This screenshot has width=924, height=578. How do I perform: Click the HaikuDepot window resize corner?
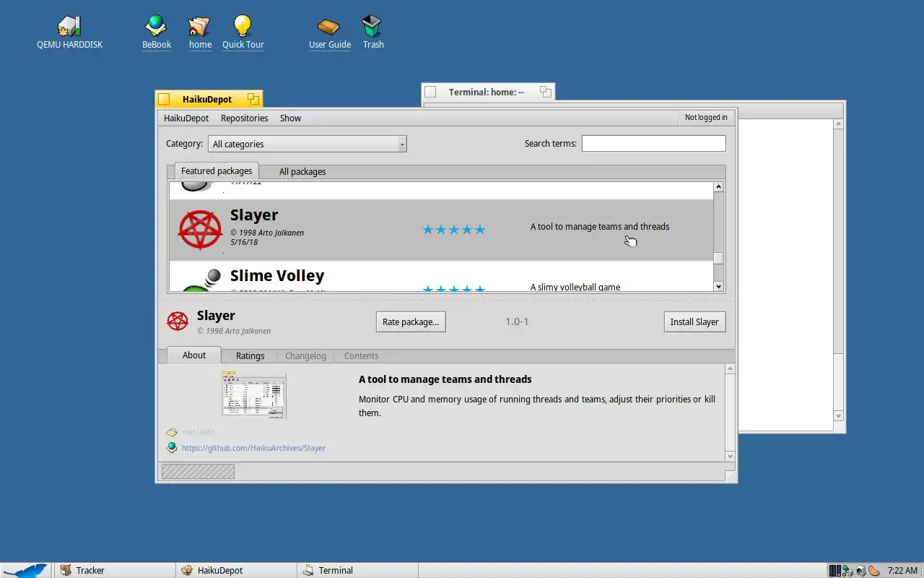[x=731, y=476]
